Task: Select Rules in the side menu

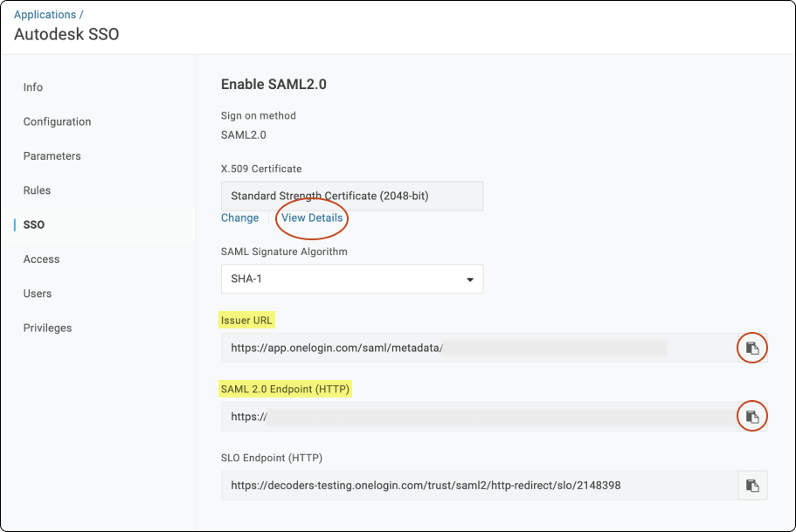Action: coord(37,190)
